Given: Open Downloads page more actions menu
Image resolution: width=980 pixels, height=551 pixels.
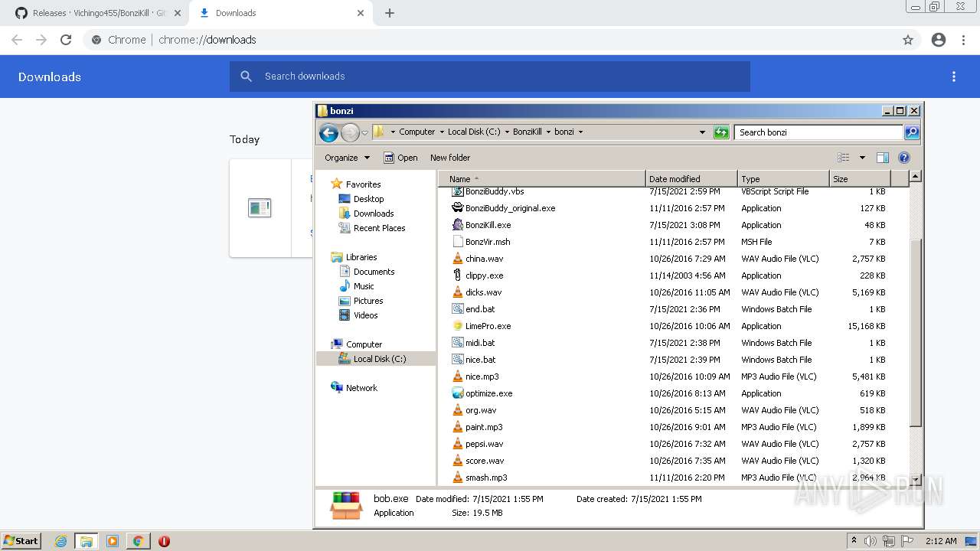Looking at the screenshot, I should click(954, 77).
